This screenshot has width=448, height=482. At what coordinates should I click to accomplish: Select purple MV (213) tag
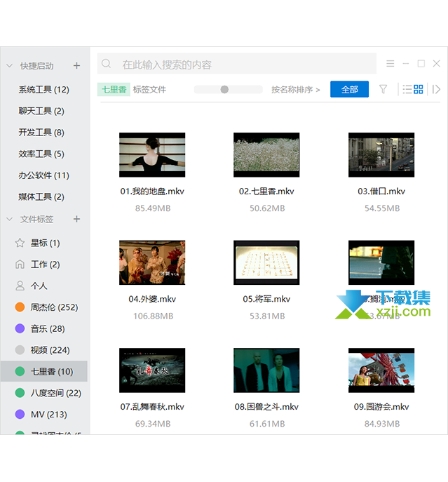pos(41,415)
